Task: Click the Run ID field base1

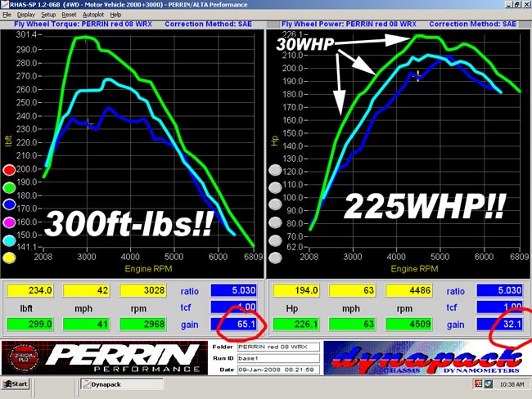Action: click(x=278, y=358)
